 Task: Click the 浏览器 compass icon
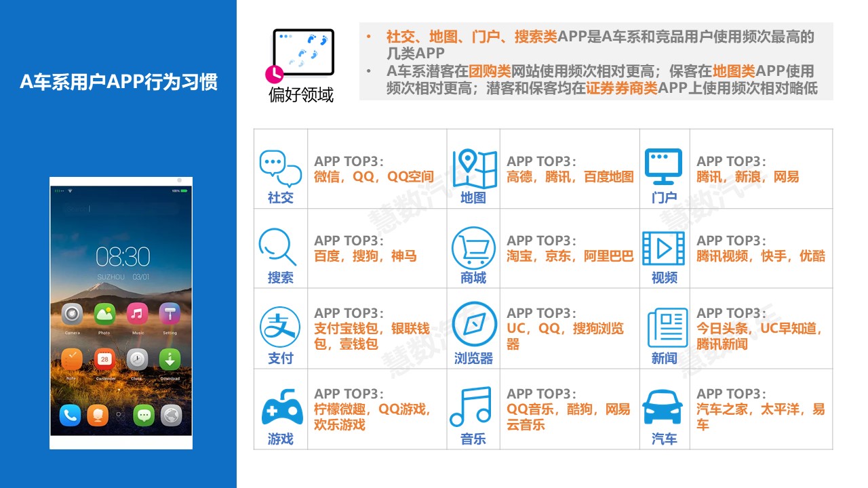click(474, 324)
